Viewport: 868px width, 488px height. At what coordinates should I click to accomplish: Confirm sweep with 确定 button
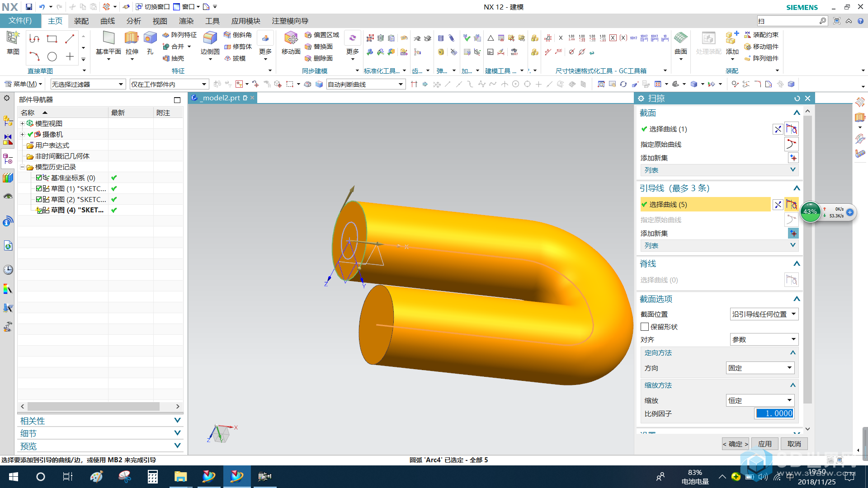(x=736, y=444)
